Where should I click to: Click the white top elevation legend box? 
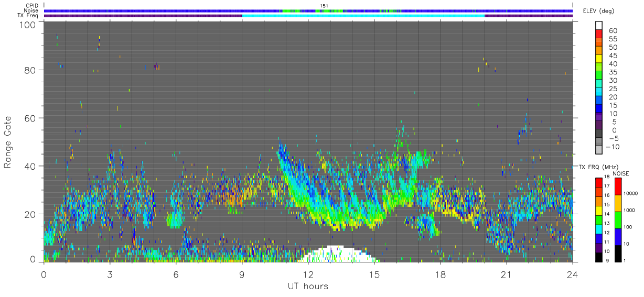(598, 26)
